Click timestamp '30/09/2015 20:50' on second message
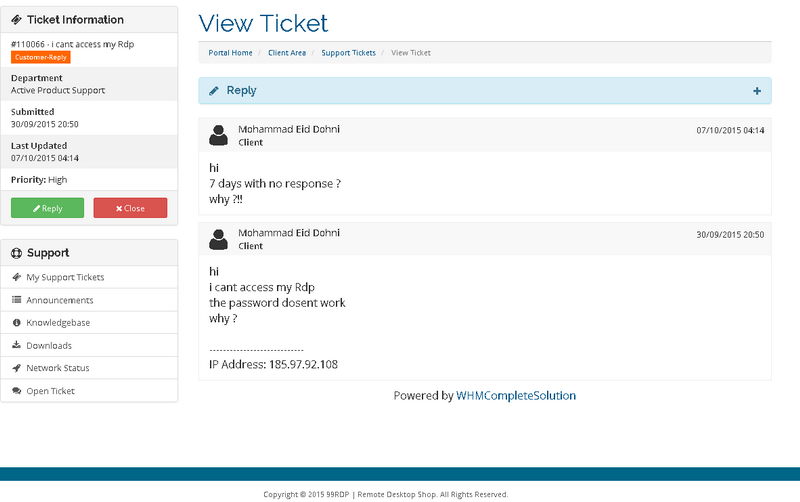 coord(730,235)
